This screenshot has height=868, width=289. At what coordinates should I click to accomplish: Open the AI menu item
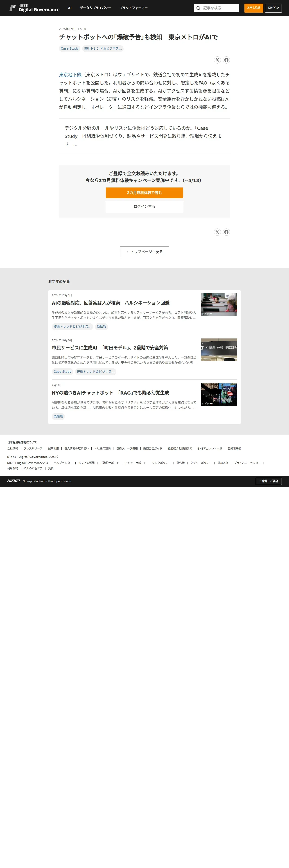[x=70, y=8]
